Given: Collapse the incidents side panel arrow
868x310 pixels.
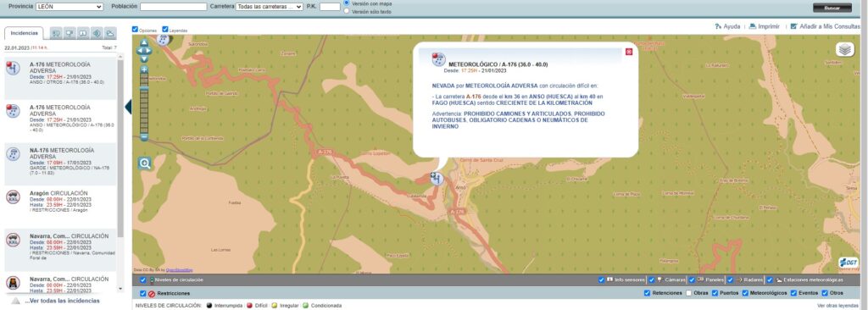Looking at the screenshot, I should 128,107.
